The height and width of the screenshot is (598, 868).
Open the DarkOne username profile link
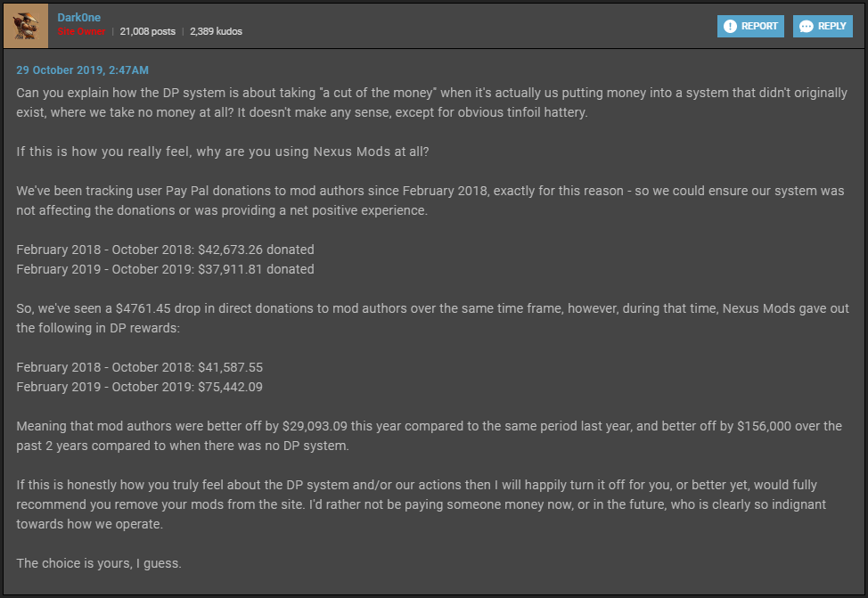(x=79, y=18)
